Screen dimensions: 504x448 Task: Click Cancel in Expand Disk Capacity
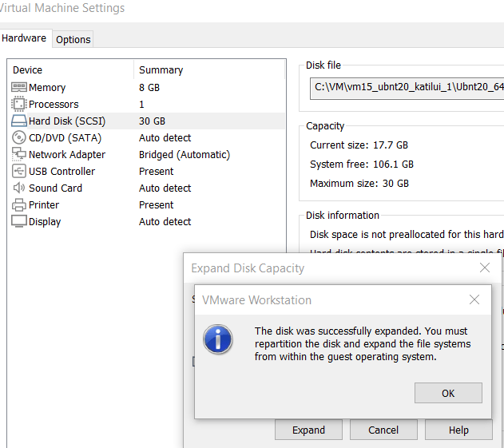click(x=383, y=430)
